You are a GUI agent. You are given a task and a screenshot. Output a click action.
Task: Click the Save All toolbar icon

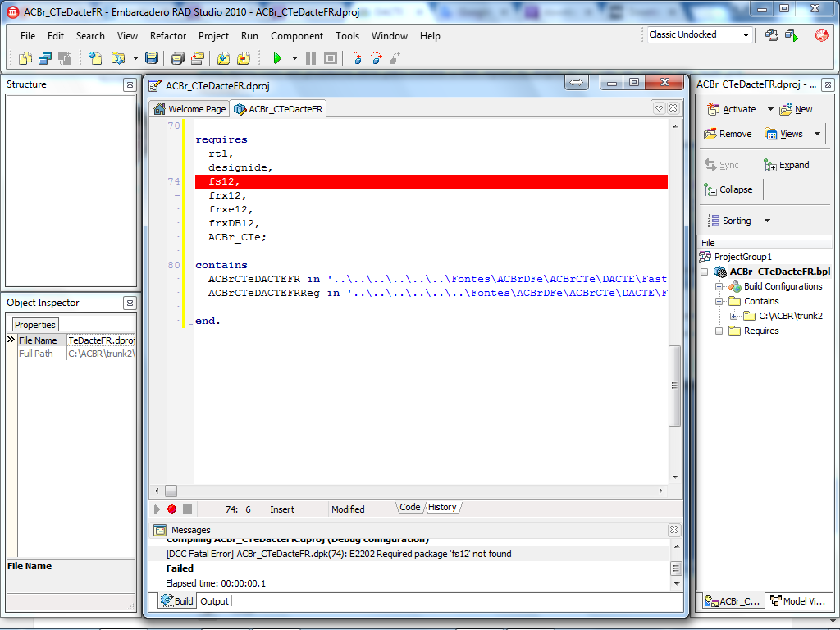point(177,58)
